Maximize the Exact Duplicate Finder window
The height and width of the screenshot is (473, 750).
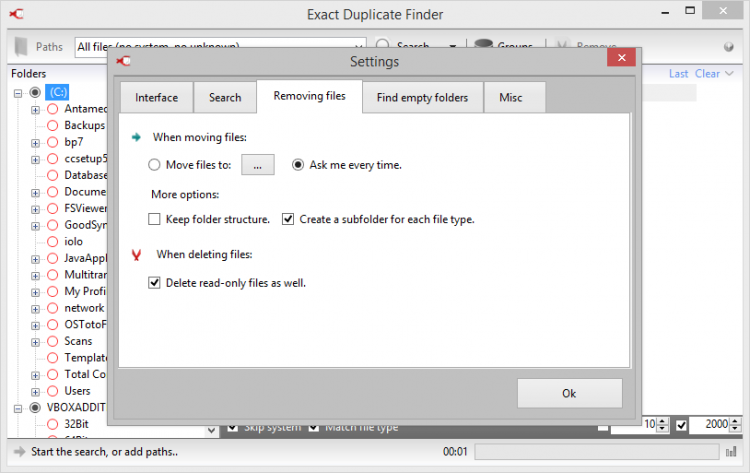pos(690,11)
